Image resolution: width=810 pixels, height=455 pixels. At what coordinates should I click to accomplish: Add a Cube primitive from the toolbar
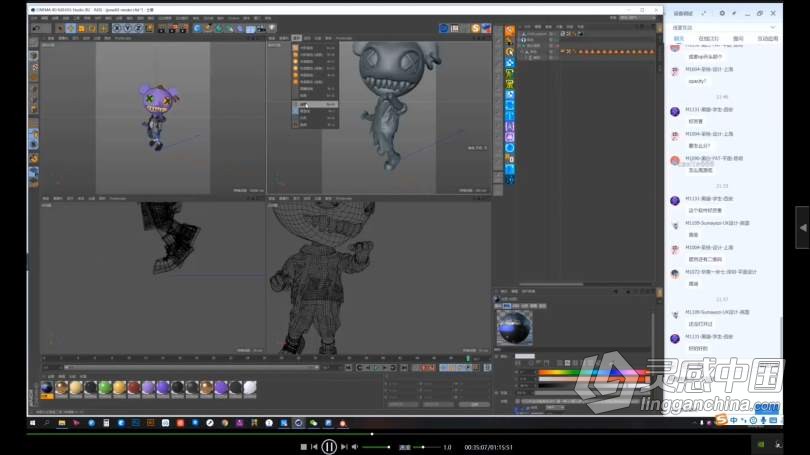coord(197,28)
